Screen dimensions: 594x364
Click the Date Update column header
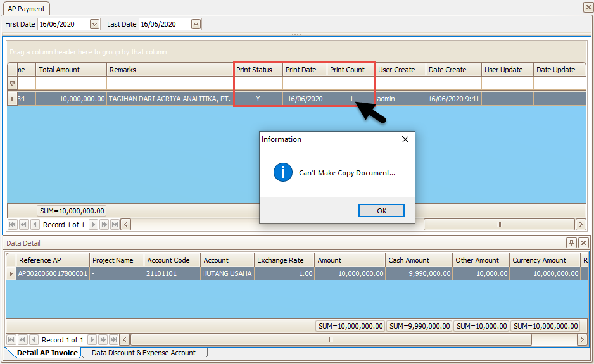point(560,70)
